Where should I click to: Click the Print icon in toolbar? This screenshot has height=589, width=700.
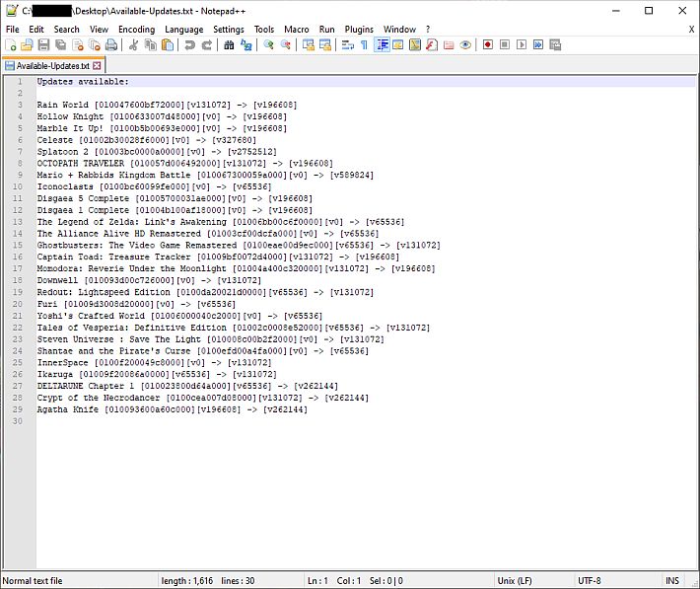pyautogui.click(x=110, y=45)
